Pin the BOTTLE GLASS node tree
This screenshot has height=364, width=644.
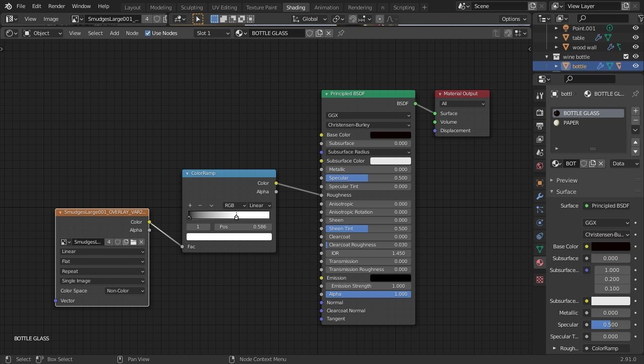(x=341, y=33)
